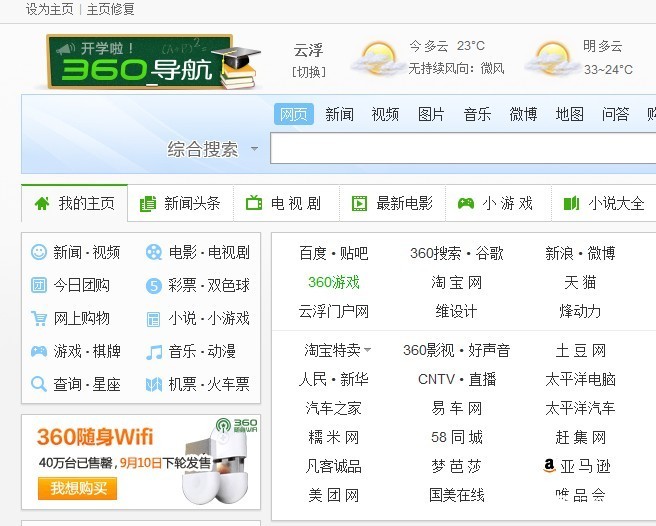Open the 新浪 link

coord(559,253)
